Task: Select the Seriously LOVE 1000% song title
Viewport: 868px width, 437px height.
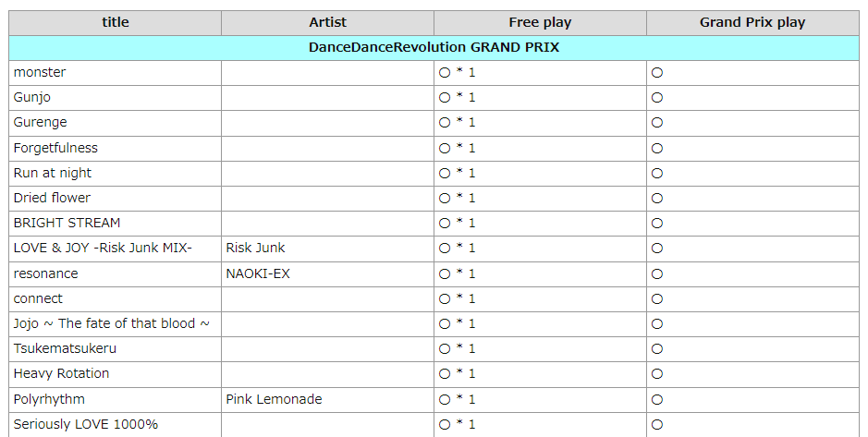Action: [x=86, y=424]
